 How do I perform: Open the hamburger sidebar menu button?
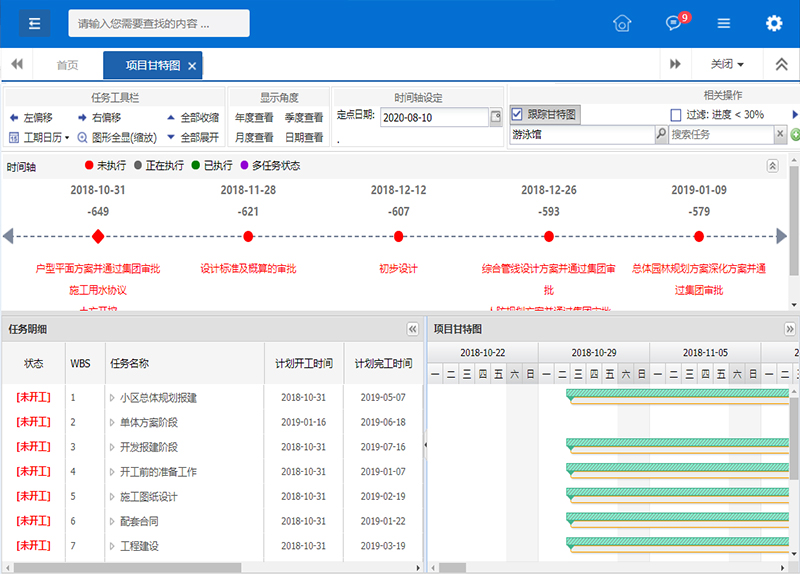click(x=34, y=24)
